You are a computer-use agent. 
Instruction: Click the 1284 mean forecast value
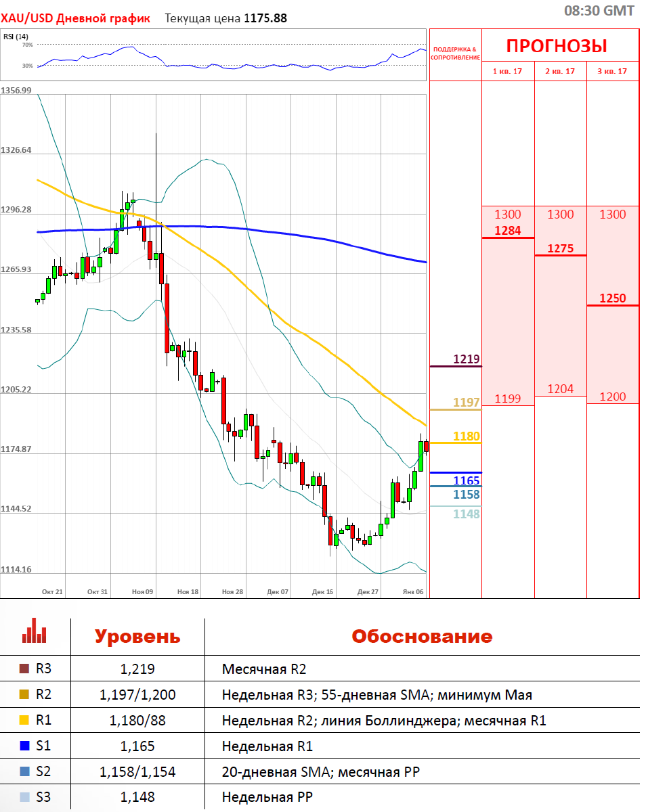(x=508, y=231)
